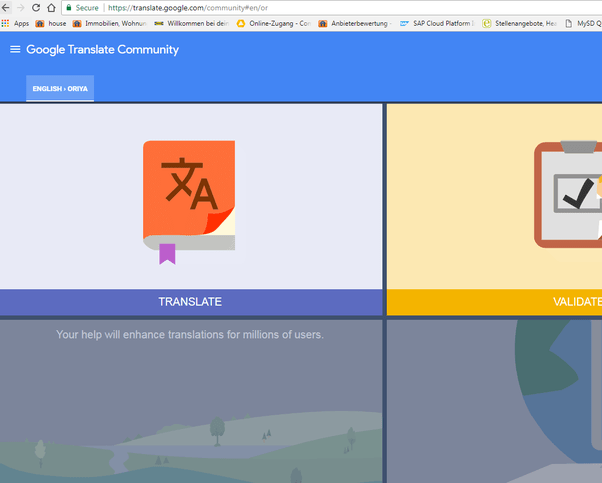Open the Apps bookmark grid icon
The height and width of the screenshot is (483, 602).
click(5, 23)
